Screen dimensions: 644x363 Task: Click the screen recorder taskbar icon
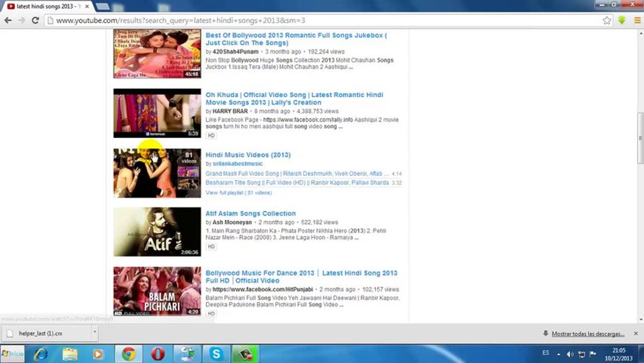[245, 354]
